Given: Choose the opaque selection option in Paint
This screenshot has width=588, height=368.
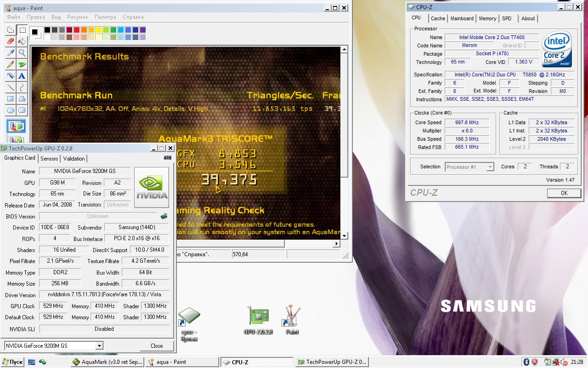Looking at the screenshot, I should pos(17,126).
